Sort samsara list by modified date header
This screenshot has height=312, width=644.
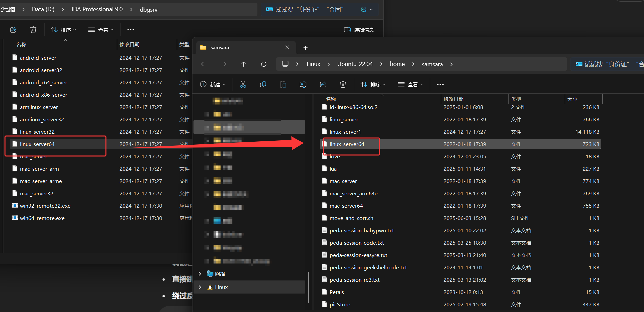[x=454, y=99]
